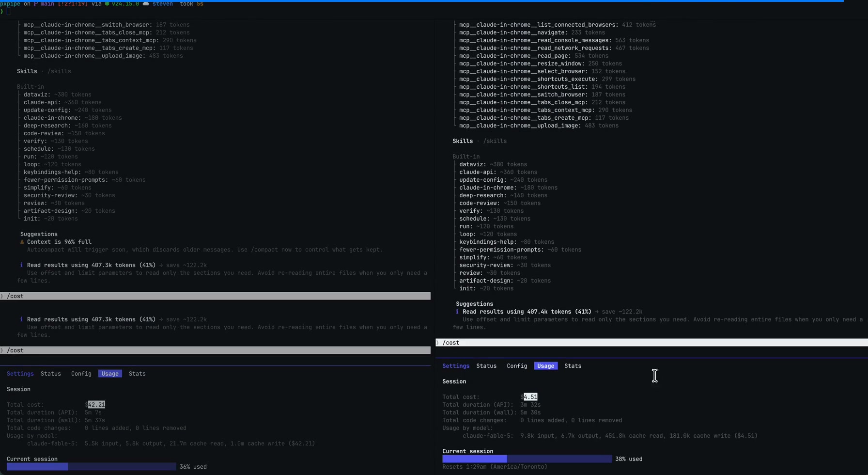Open the Config tab in the left pane
The height and width of the screenshot is (475, 868).
(x=81, y=374)
